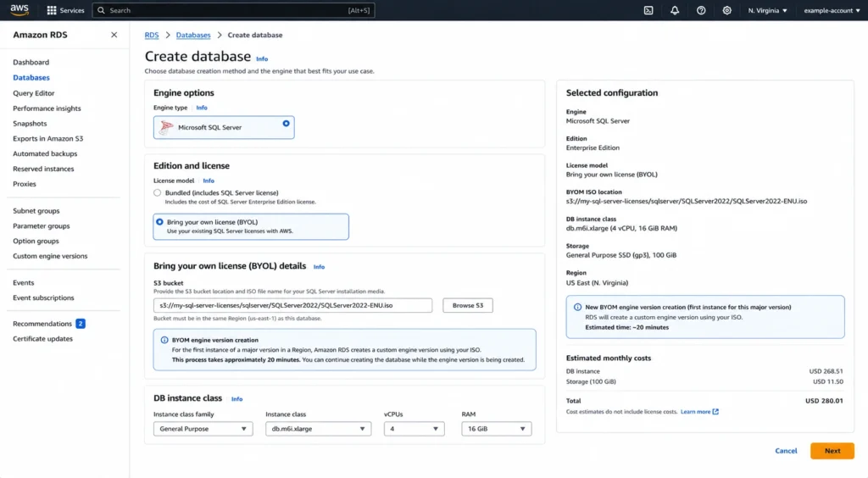Click the search magnifier icon
The height and width of the screenshot is (478, 868).
[x=102, y=10]
